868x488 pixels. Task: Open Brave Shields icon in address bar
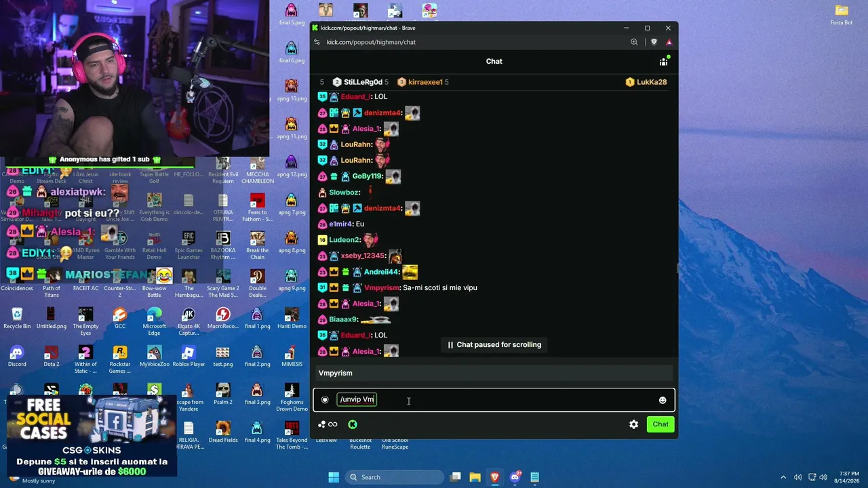[654, 42]
